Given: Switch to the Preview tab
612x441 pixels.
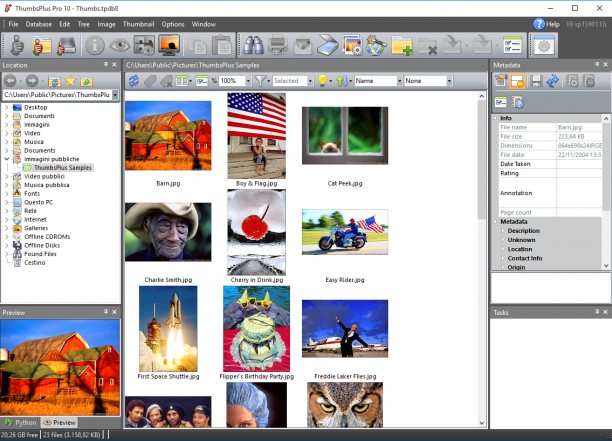Looking at the screenshot, I should 59,422.
